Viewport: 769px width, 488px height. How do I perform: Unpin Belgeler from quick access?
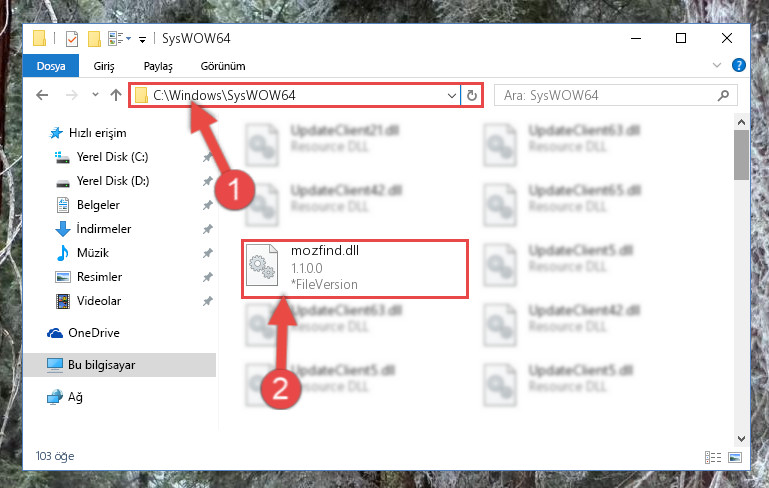pos(207,205)
